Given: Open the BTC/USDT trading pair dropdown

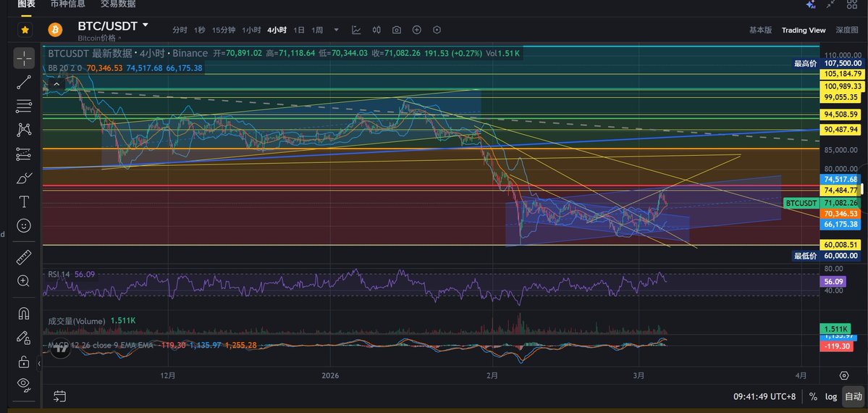Looking at the screenshot, I should click(x=146, y=25).
